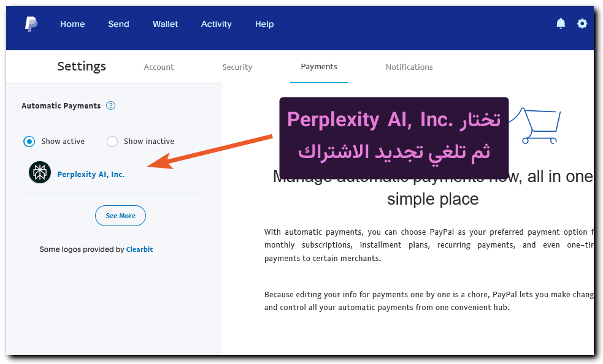Click the See More button
This screenshot has height=364, width=603.
tap(120, 216)
